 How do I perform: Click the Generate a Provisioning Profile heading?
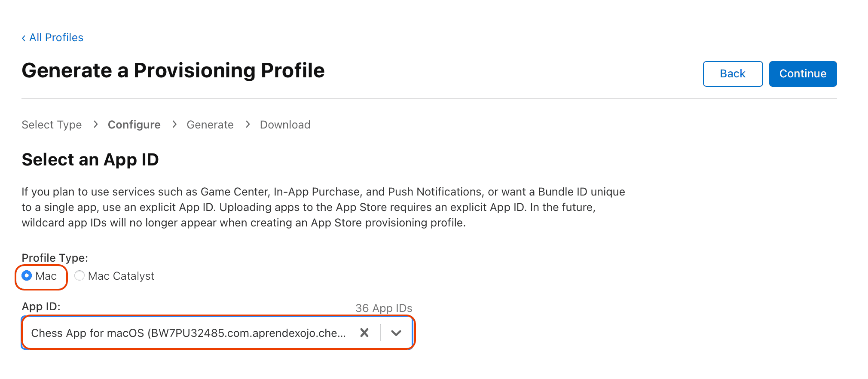tap(173, 70)
